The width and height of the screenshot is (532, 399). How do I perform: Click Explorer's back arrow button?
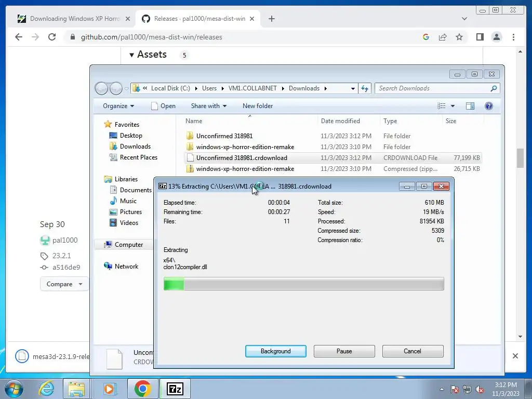[101, 88]
